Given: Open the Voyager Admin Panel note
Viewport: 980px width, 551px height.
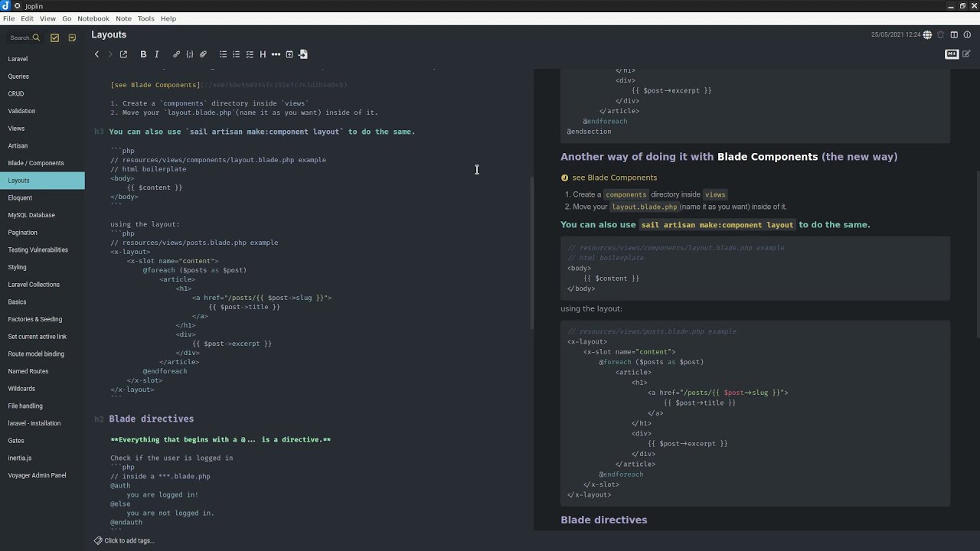Looking at the screenshot, I should pos(42,475).
